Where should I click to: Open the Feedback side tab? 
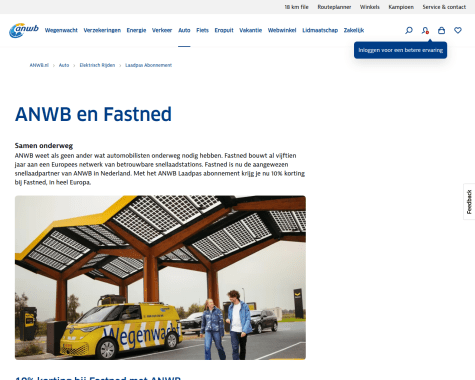[x=469, y=202]
